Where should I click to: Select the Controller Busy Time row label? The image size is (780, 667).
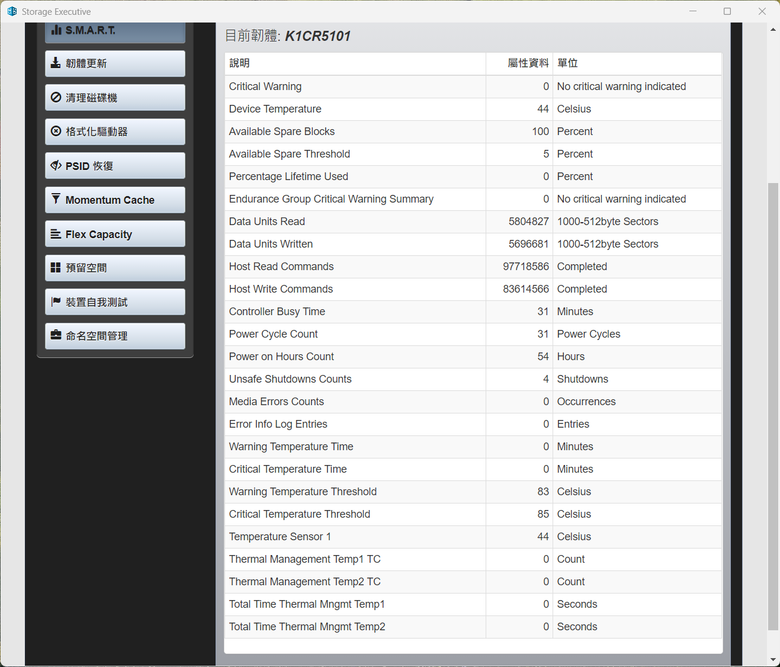pyautogui.click(x=277, y=311)
